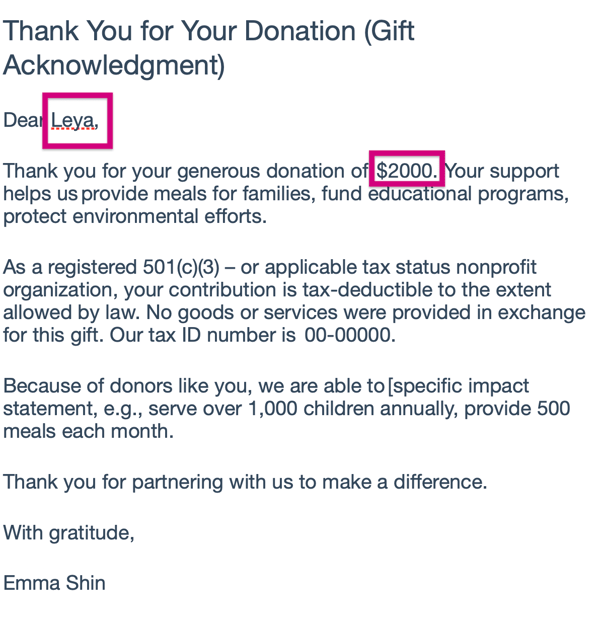Click the highlighted name Leya
Screen dimensions: 600x624
[x=75, y=121]
